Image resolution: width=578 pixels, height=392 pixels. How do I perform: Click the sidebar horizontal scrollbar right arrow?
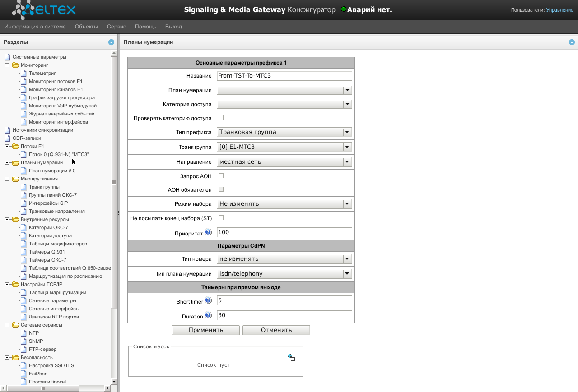tap(107, 388)
